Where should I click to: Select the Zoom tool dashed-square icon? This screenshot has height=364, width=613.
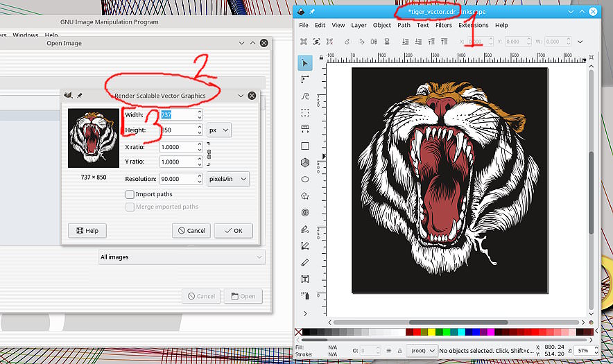305,112
